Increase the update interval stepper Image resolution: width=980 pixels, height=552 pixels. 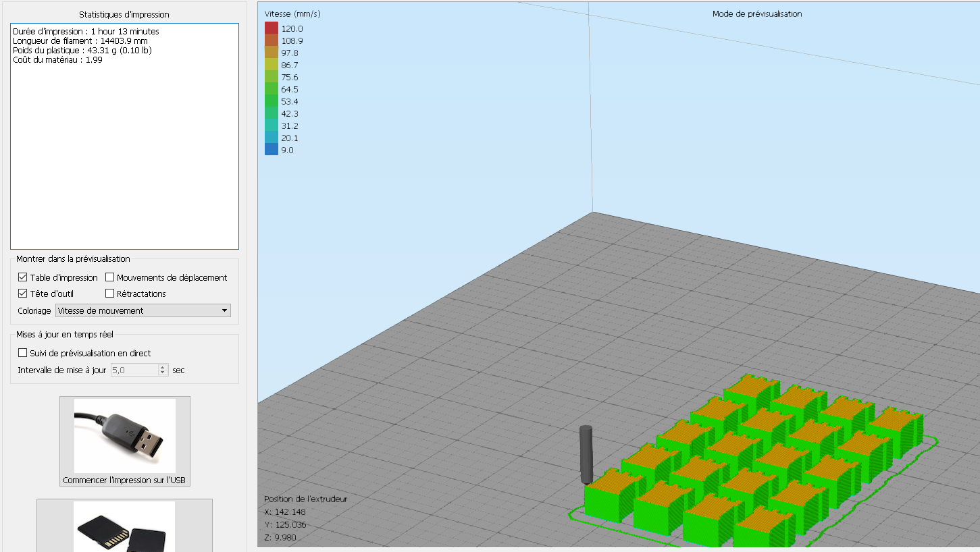[x=163, y=367]
